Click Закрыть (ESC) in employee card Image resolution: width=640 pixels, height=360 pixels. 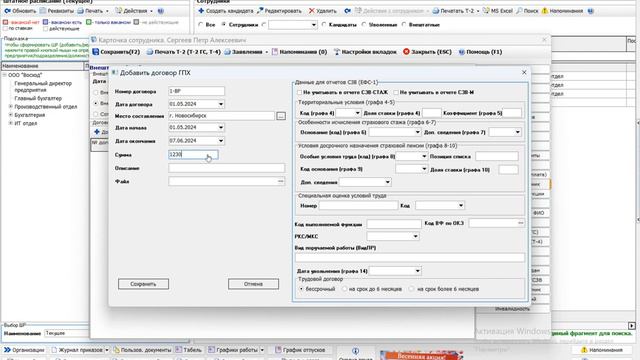point(427,52)
